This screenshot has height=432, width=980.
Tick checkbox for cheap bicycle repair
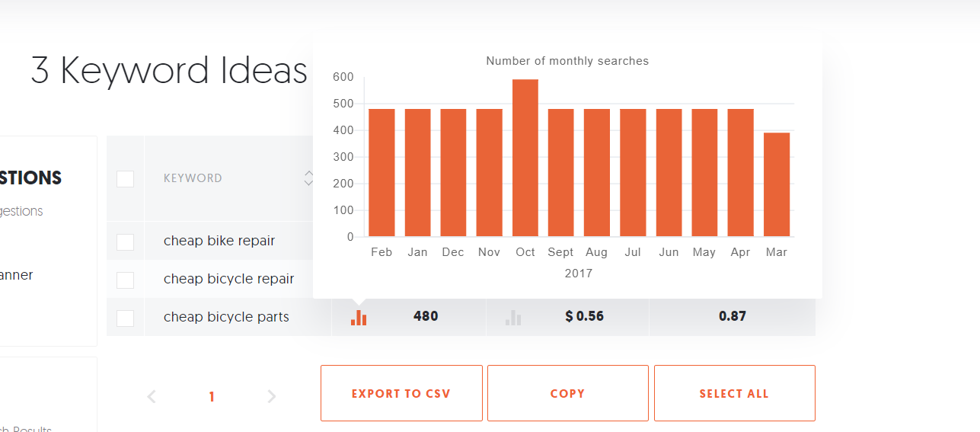point(125,280)
